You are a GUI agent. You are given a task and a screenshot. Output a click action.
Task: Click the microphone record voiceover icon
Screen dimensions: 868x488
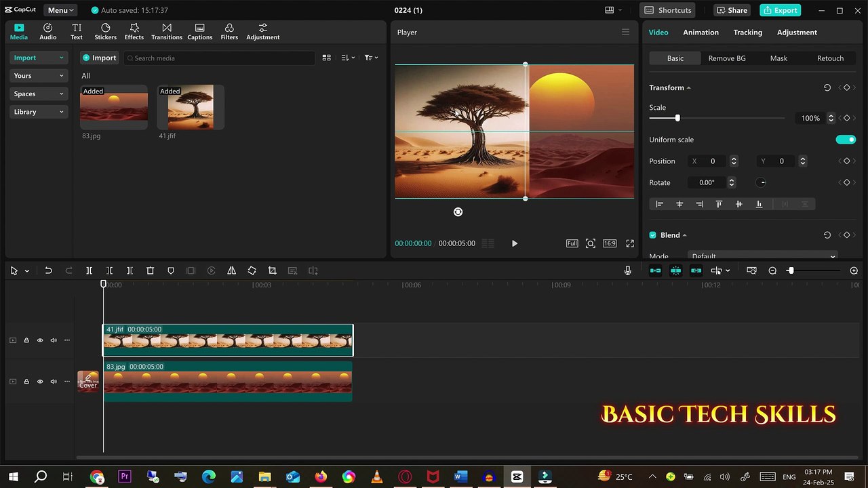click(x=627, y=270)
